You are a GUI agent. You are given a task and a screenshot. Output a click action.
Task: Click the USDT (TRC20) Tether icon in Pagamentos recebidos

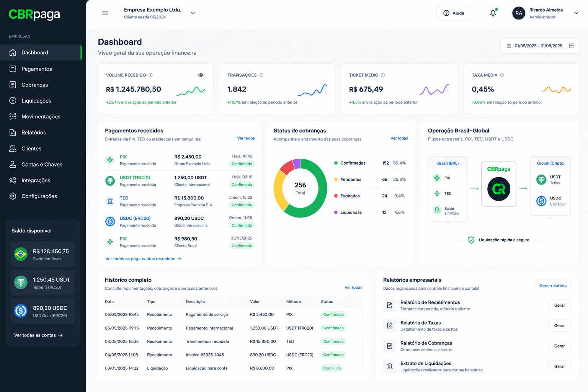click(110, 181)
